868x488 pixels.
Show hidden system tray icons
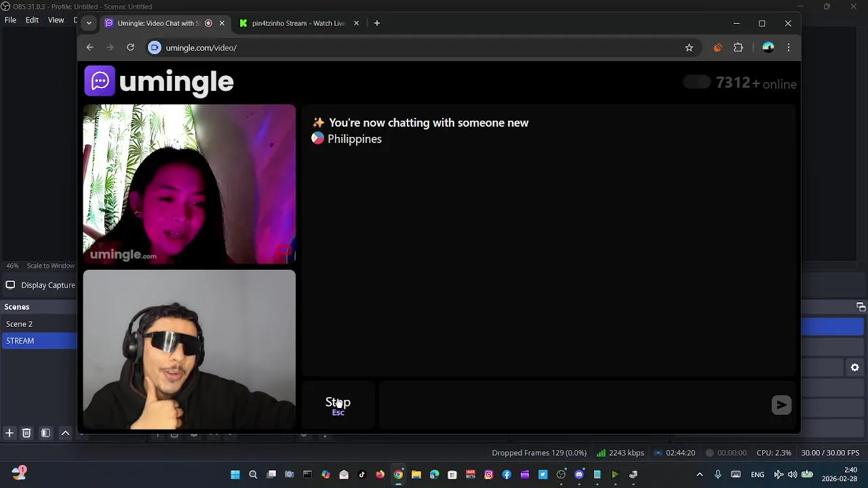[x=700, y=474]
